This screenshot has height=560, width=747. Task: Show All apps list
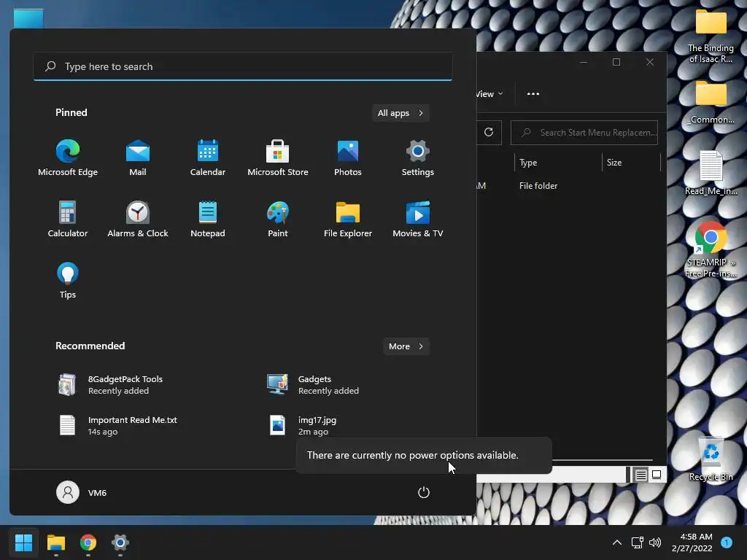coord(400,113)
